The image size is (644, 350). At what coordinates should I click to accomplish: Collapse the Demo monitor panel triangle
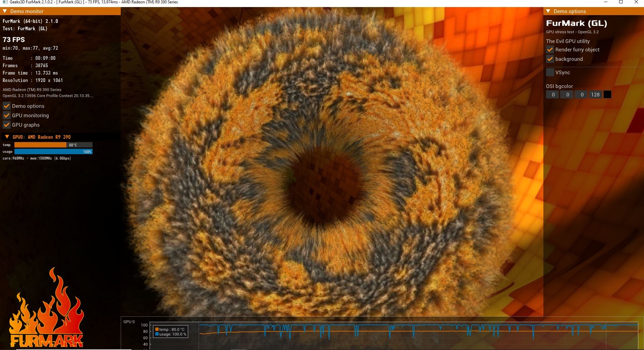(x=5, y=11)
